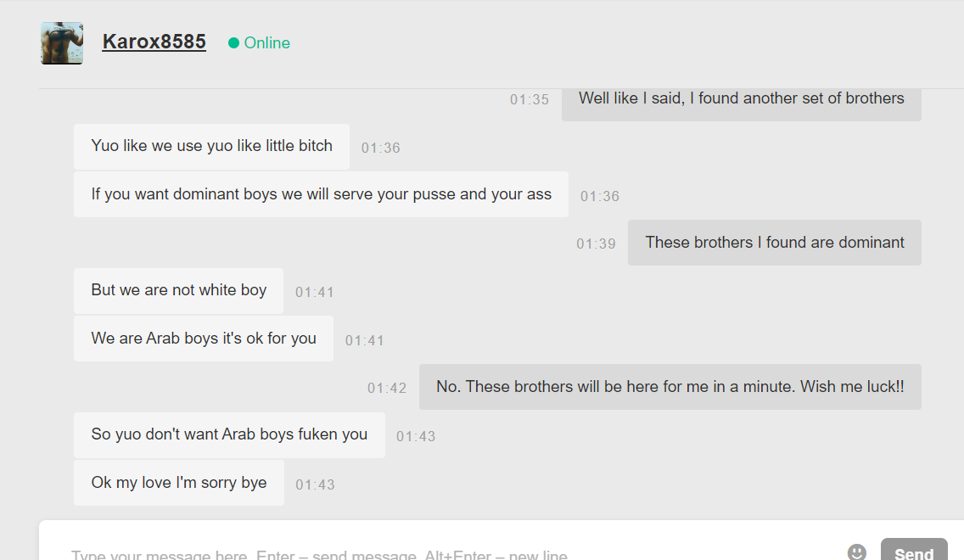Select 'We are Arab boys it's ok' message
Image resolution: width=964 pixels, height=560 pixels.
coord(204,339)
